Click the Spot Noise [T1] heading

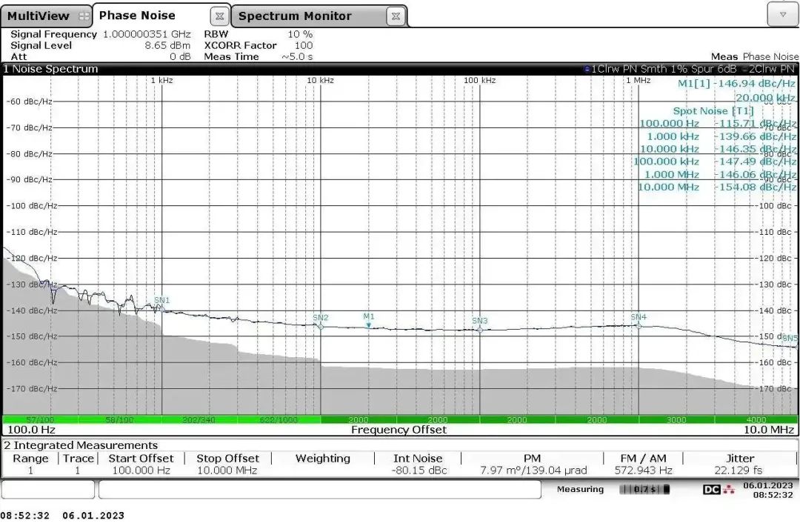click(x=713, y=111)
